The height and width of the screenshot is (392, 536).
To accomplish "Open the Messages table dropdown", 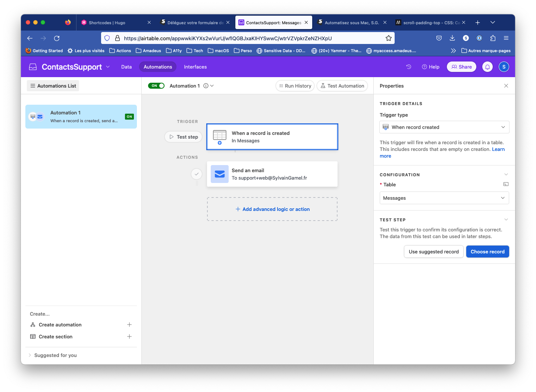I will pyautogui.click(x=444, y=198).
